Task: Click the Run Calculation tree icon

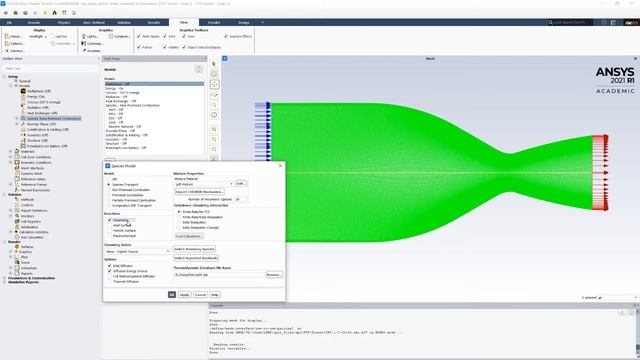Action: (17, 237)
